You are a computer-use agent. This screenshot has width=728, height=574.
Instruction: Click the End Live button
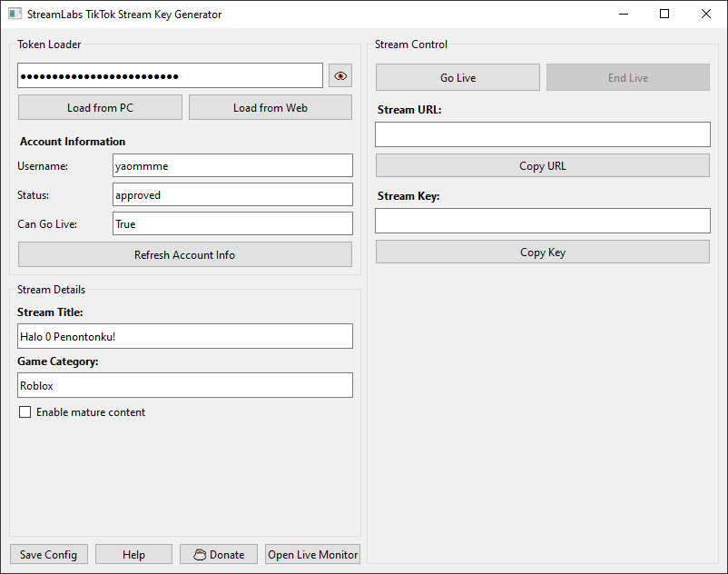click(627, 77)
